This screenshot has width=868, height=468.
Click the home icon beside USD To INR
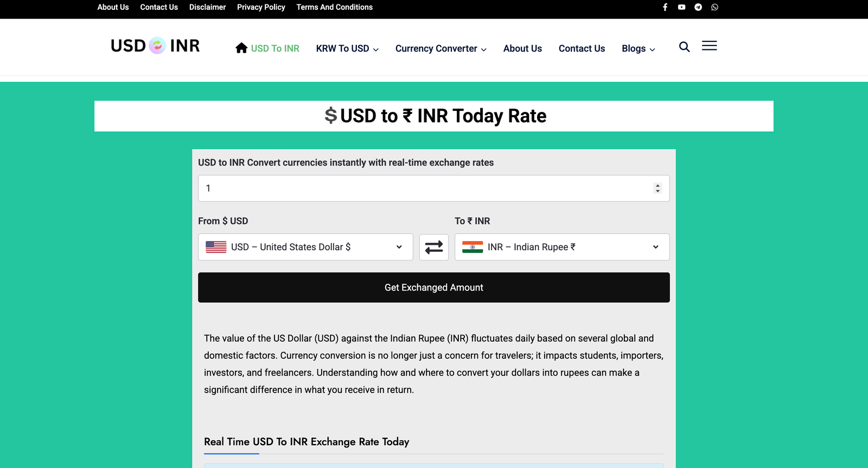[241, 48]
